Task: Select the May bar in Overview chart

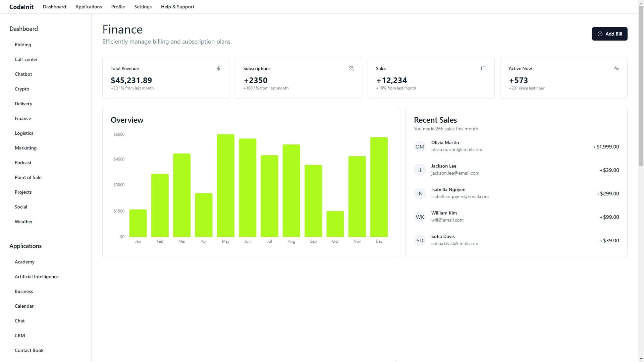Action: (225, 184)
